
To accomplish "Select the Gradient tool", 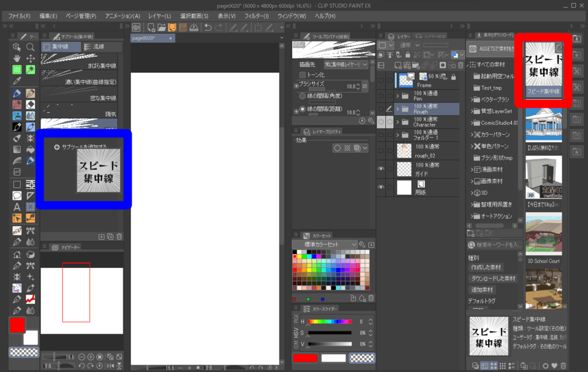I will point(17,150).
